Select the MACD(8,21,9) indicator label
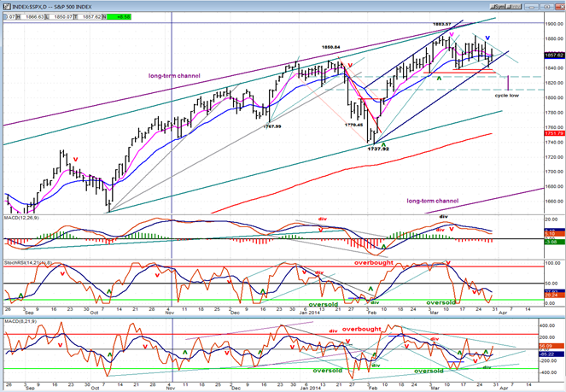The height and width of the screenshot is (392, 566). (x=20, y=321)
